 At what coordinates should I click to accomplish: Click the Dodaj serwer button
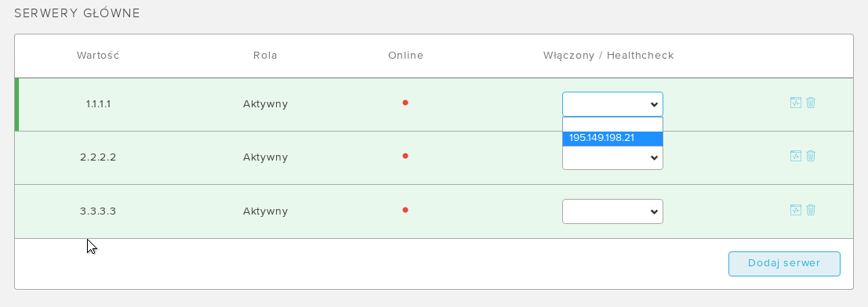[x=784, y=263]
